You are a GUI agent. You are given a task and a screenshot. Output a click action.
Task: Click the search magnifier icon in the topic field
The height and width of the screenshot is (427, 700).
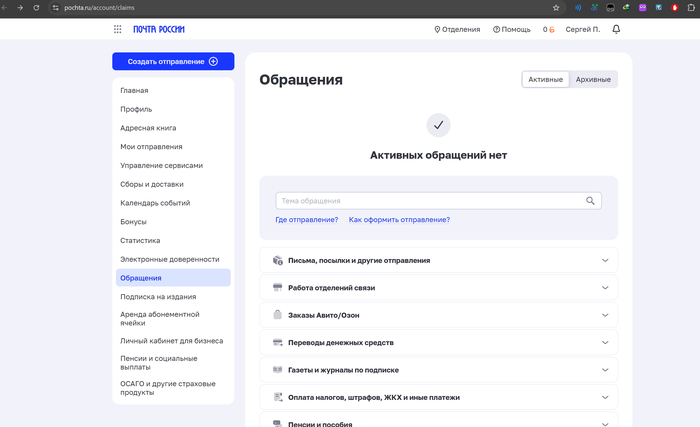590,201
